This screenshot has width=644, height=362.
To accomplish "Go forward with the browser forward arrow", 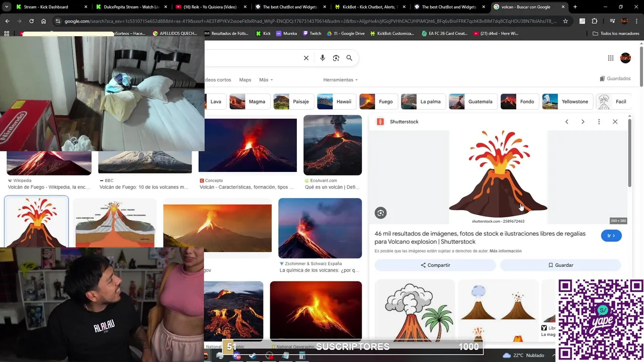I will point(19,21).
